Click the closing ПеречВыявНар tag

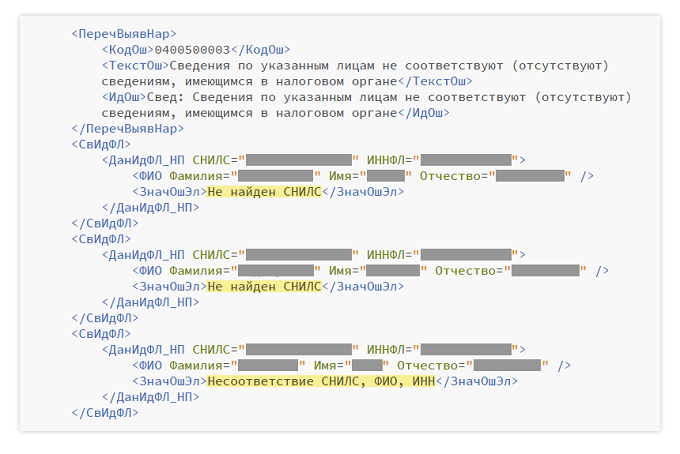[127, 129]
